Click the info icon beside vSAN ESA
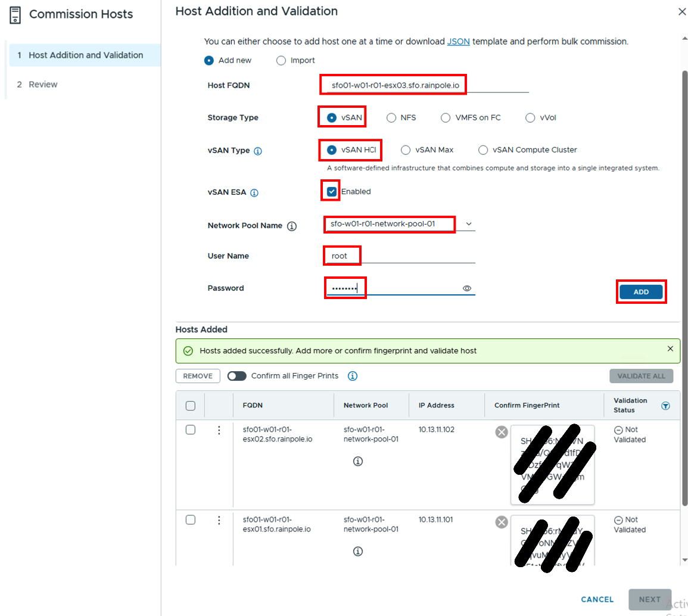Image resolution: width=688 pixels, height=616 pixels. [x=256, y=192]
